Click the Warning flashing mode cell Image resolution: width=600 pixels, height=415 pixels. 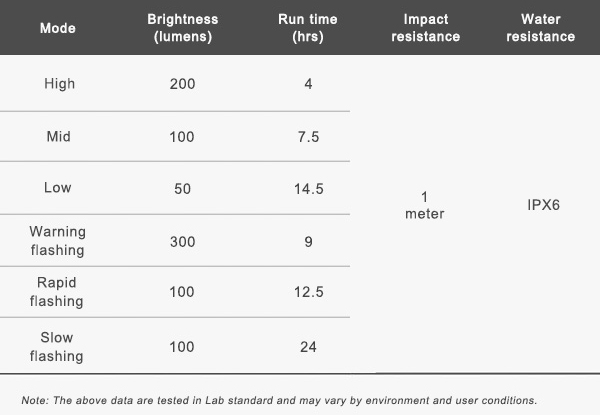point(58,241)
